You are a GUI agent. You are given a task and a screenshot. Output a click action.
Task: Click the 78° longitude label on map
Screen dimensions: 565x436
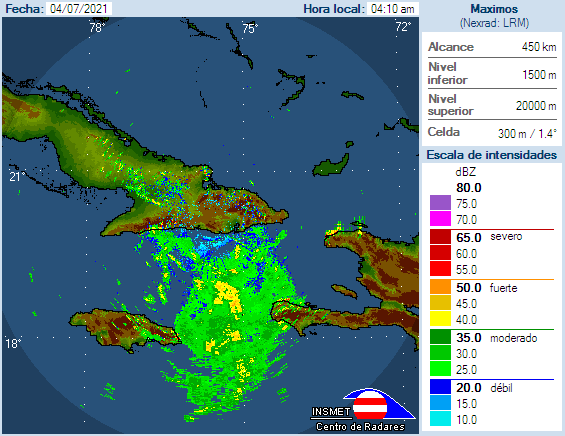[x=97, y=28]
